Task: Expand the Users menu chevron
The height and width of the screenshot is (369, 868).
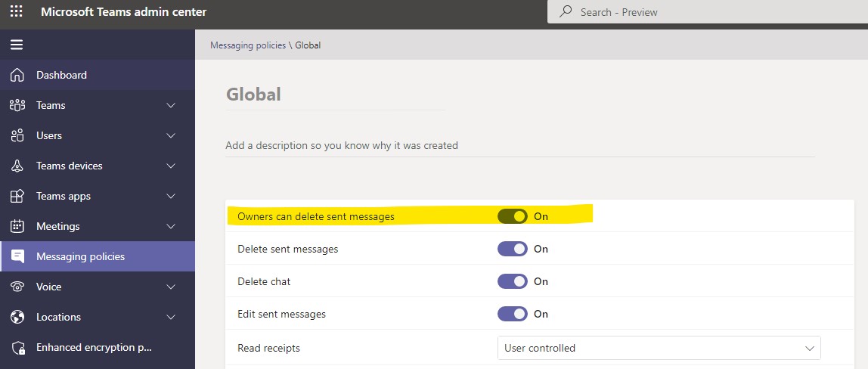Action: coord(171,135)
